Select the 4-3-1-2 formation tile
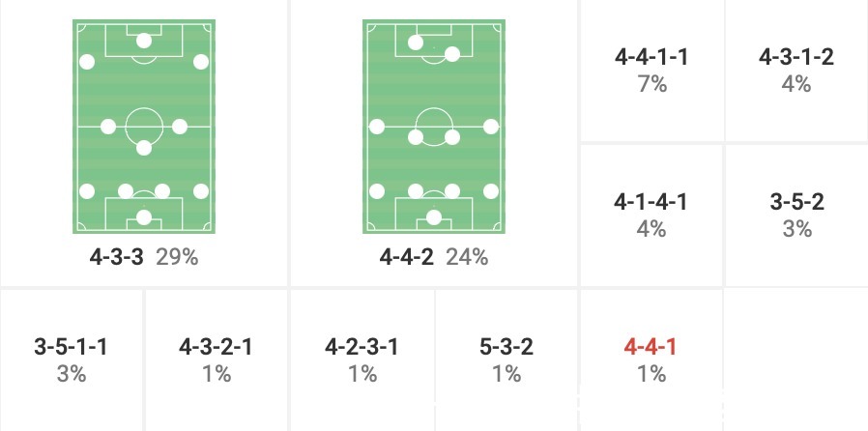The image size is (868, 431). coord(796,71)
